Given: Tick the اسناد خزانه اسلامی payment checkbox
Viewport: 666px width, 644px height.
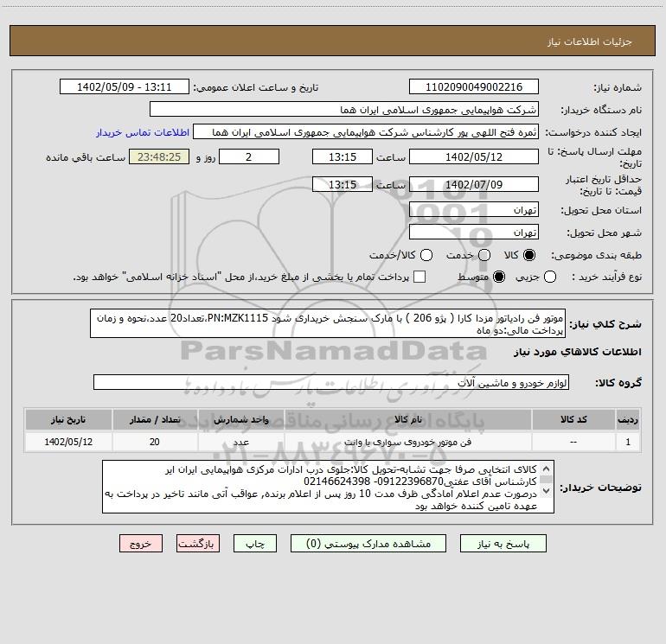Looking at the screenshot, I should [x=419, y=277].
